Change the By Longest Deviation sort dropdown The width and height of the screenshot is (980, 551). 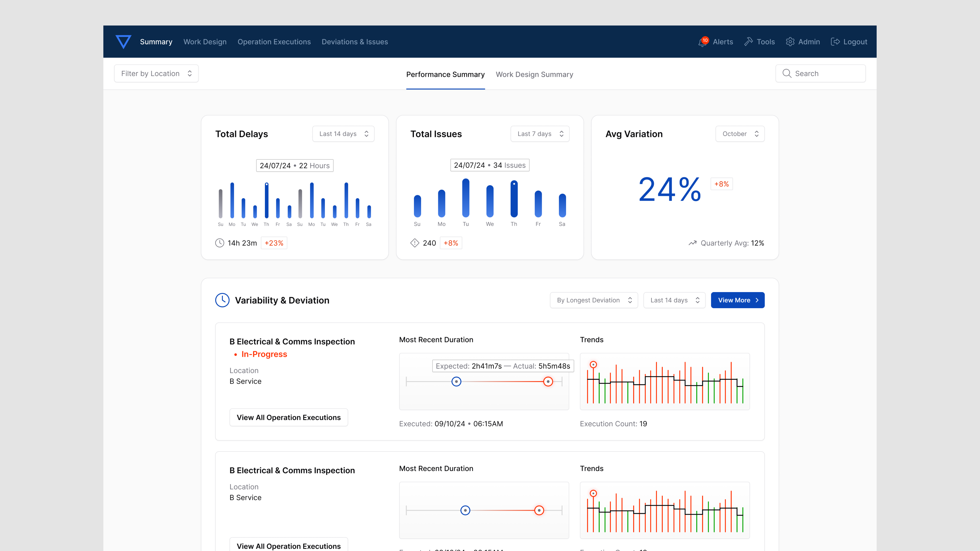click(x=593, y=300)
